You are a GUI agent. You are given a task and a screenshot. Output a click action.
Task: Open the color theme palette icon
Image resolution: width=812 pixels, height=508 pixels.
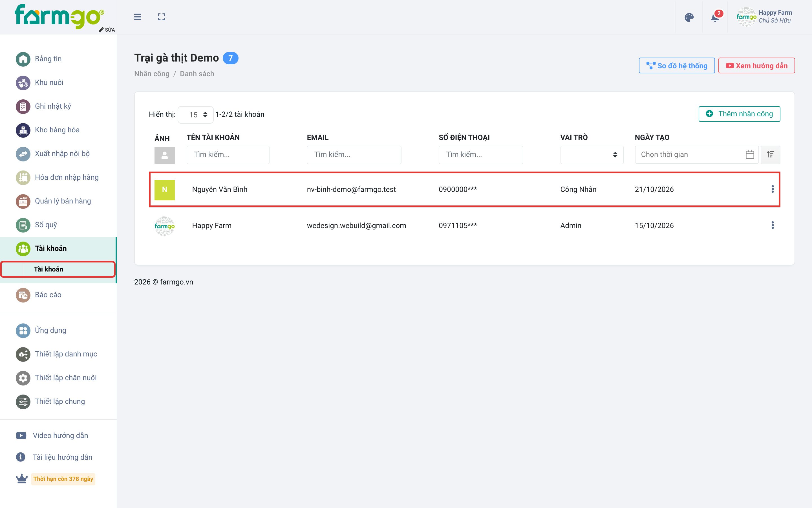tap(689, 17)
